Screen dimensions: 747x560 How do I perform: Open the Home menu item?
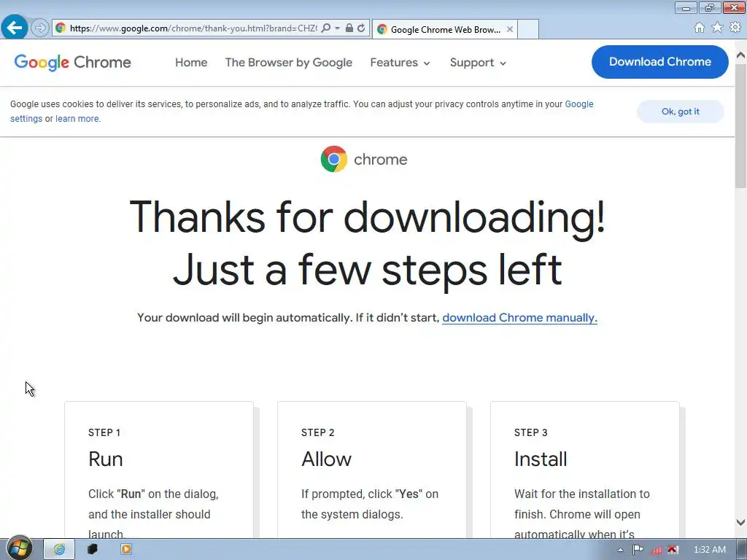click(191, 63)
